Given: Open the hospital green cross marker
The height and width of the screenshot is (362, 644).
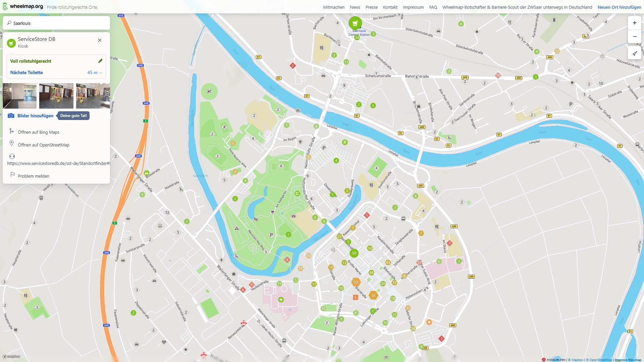Looking at the screenshot, I should 281,300.
